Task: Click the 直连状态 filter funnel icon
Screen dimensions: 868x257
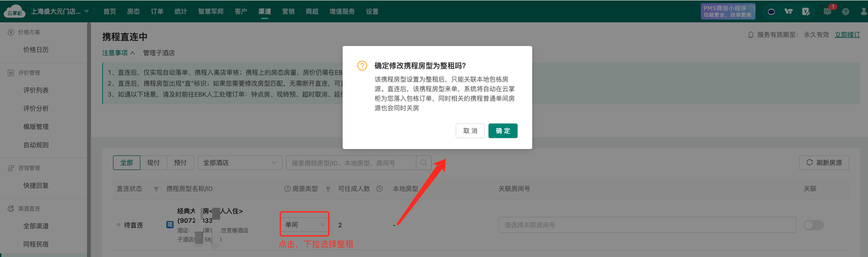Action: [x=156, y=189]
